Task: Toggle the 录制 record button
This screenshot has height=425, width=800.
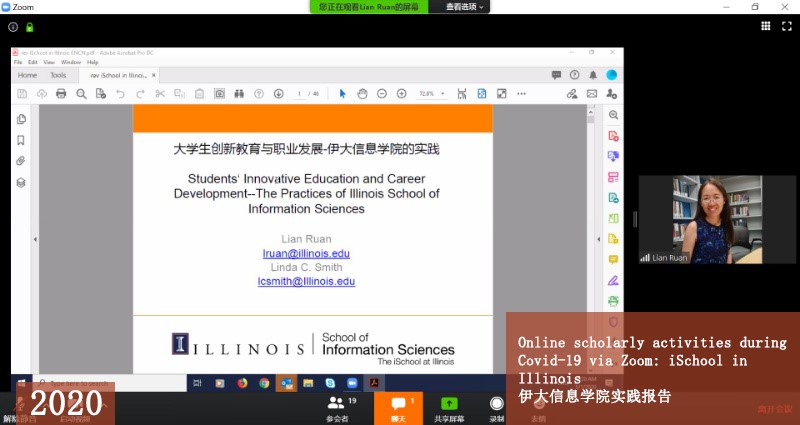Action: 496,409
